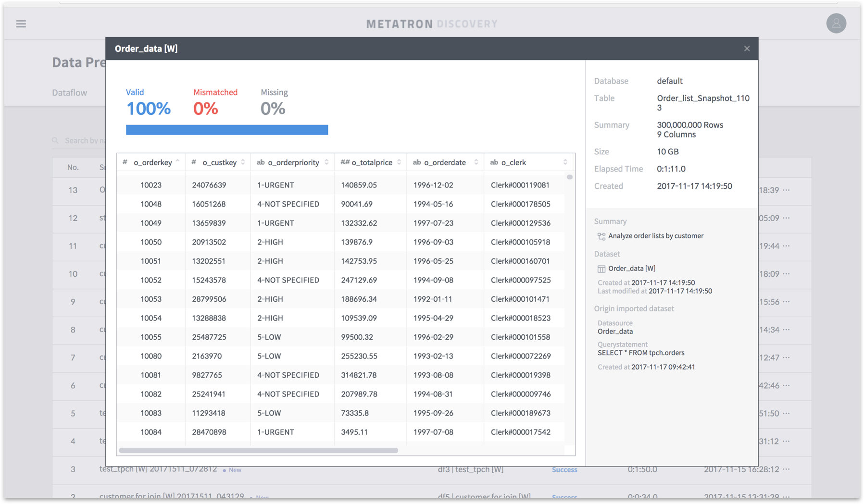Viewport: 864px width, 504px height.
Task: Click the Elapsed Time value 0:1:11.0
Action: pos(671,169)
